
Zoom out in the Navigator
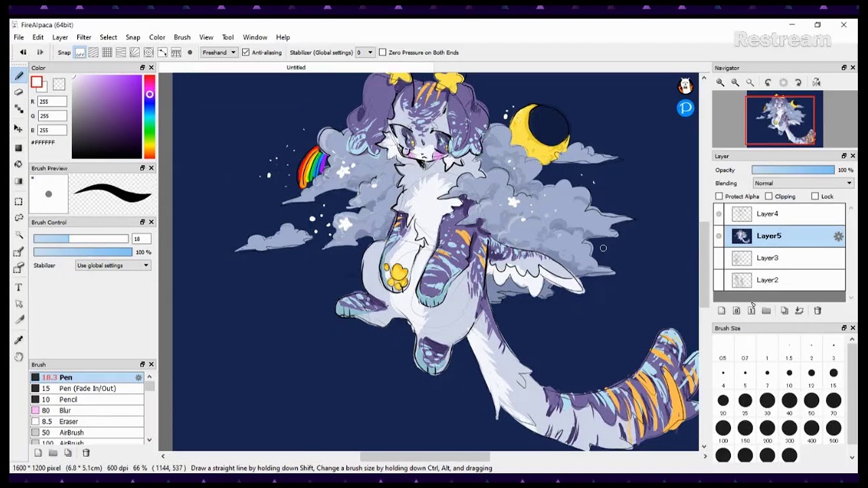point(735,83)
